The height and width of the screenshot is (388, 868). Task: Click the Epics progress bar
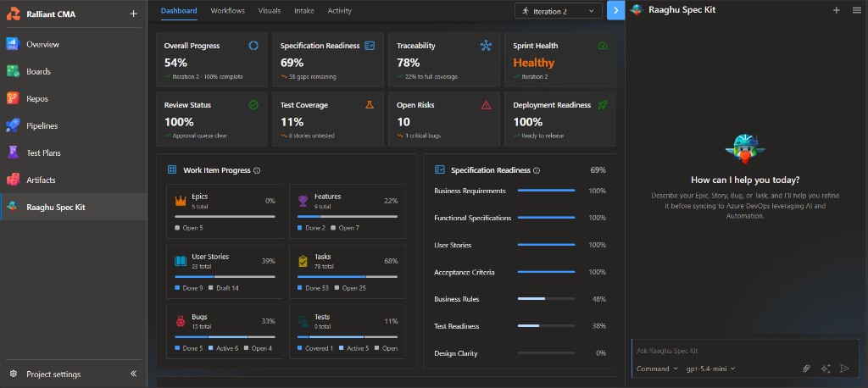point(225,216)
